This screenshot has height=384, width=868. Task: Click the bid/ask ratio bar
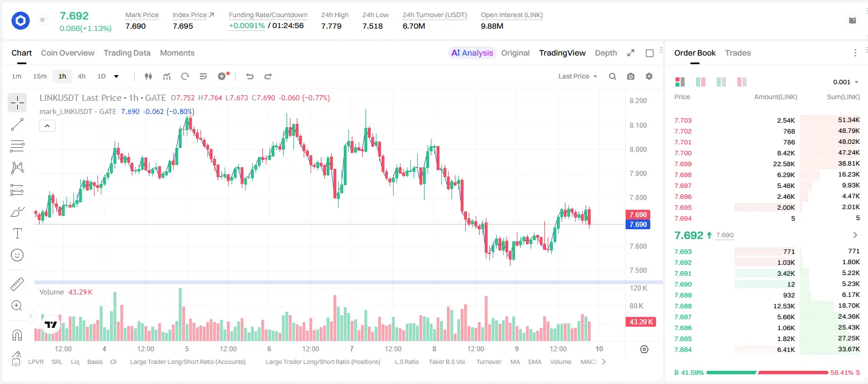[767, 373]
